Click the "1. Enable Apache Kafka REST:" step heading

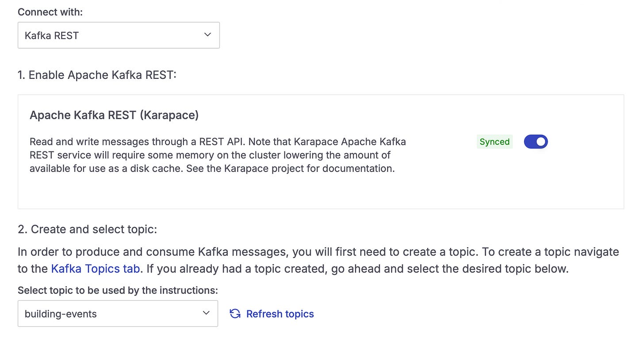tap(97, 75)
